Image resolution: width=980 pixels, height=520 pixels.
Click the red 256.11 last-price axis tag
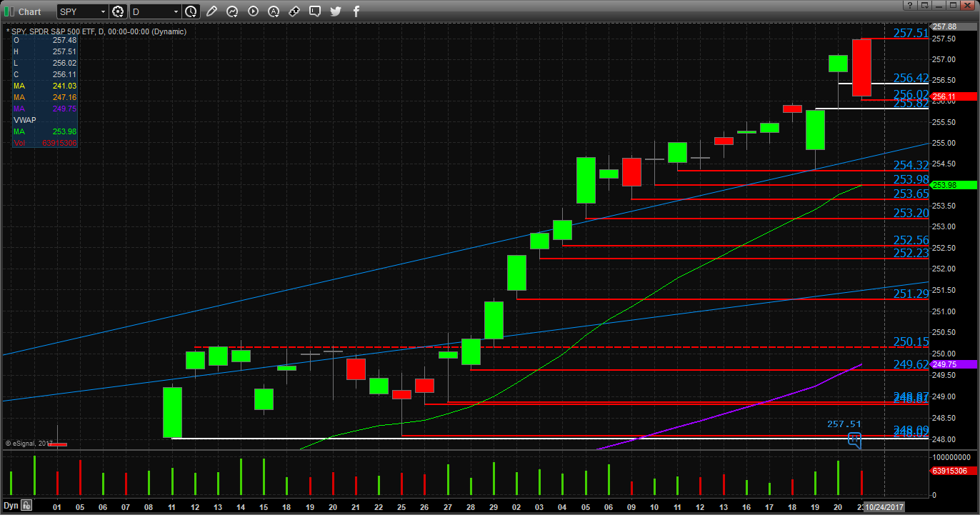tap(953, 96)
